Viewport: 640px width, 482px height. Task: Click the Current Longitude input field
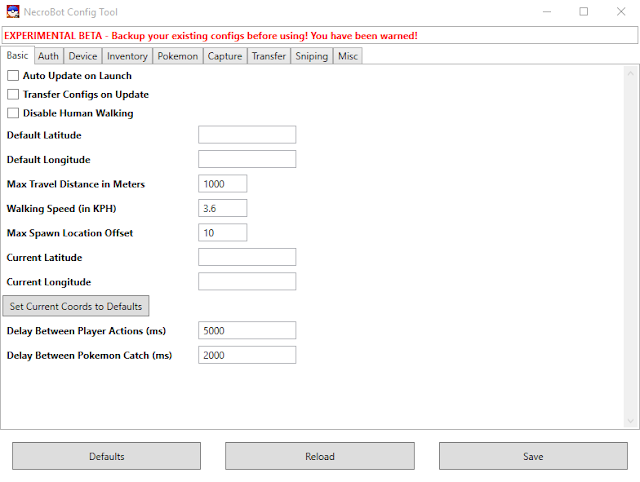[x=247, y=282]
